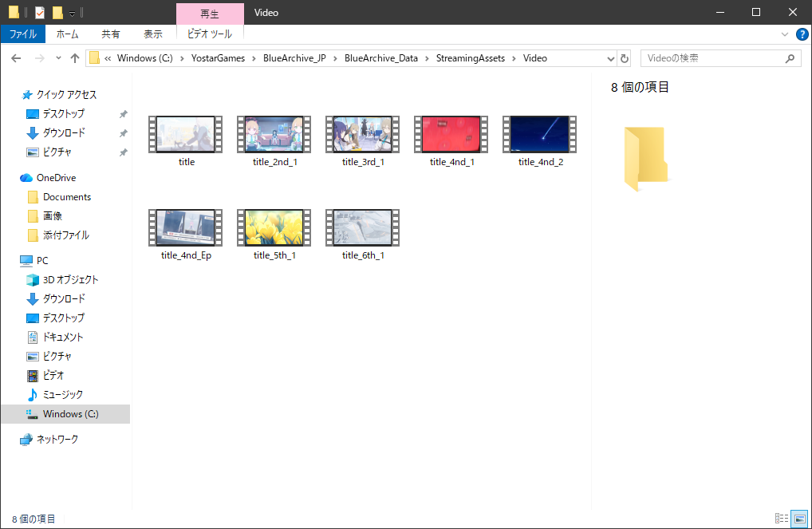Click the search magnifier icon
The width and height of the screenshot is (812, 529).
[x=789, y=58]
